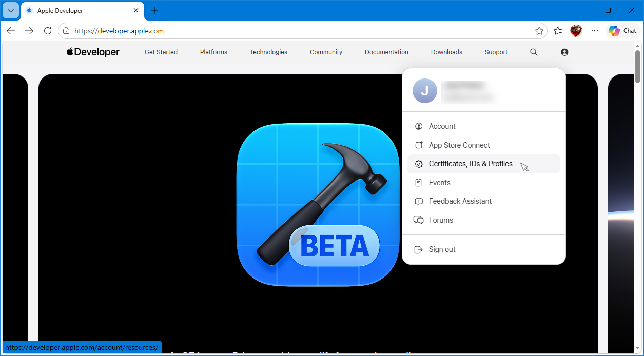
Task: Click the vertical scrollbar thumb
Action: [x=638, y=66]
